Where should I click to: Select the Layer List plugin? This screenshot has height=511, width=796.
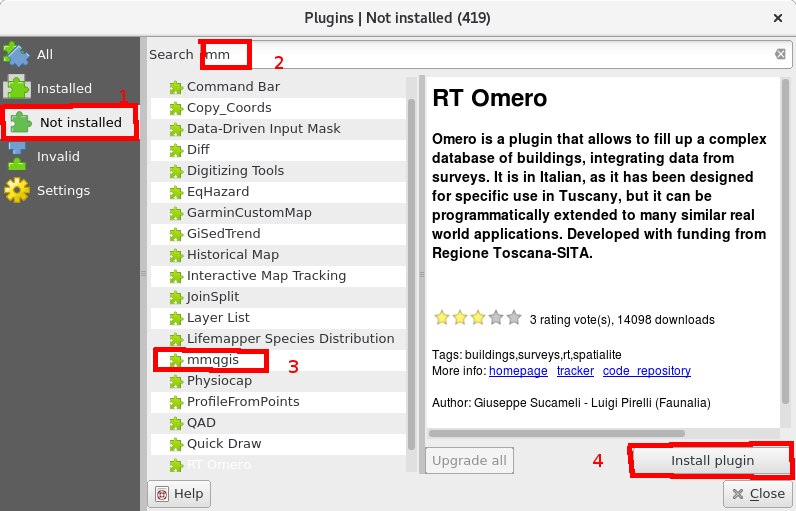click(x=278, y=318)
